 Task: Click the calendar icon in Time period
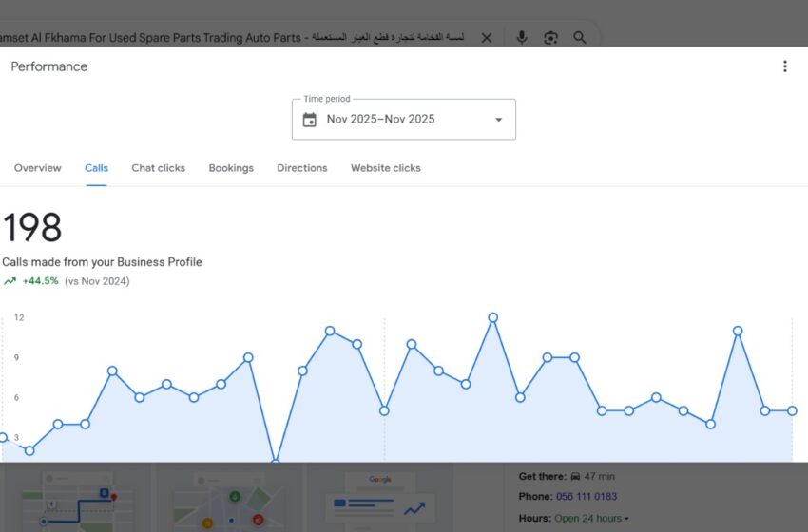(x=309, y=120)
